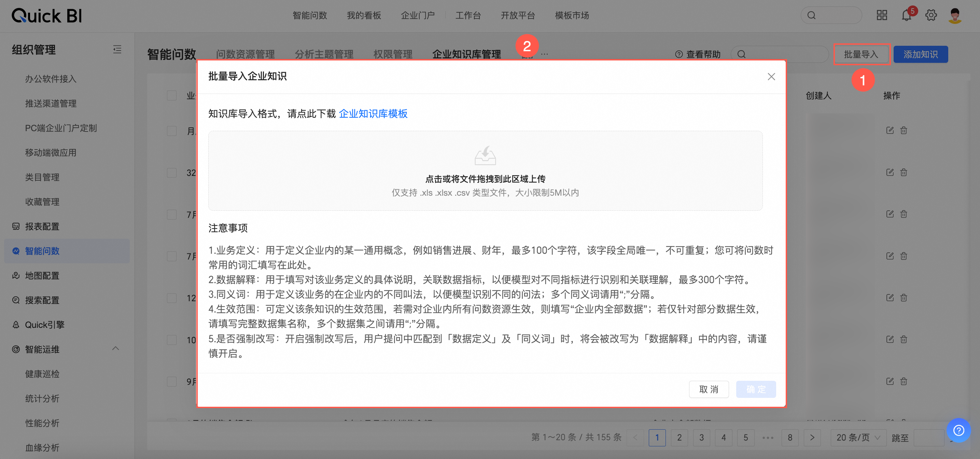The width and height of the screenshot is (980, 459).
Task: Click the file upload drop area
Action: (485, 171)
